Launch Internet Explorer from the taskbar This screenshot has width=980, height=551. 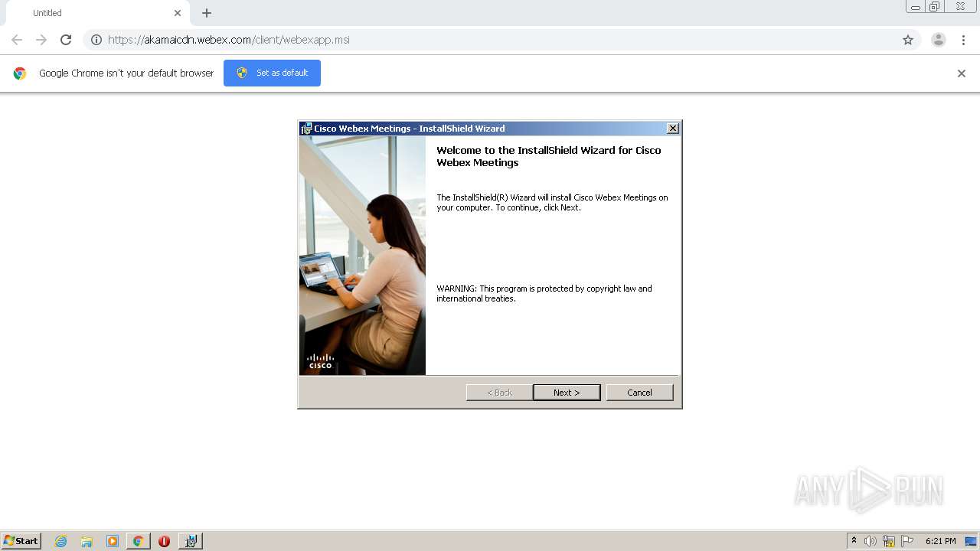click(61, 541)
